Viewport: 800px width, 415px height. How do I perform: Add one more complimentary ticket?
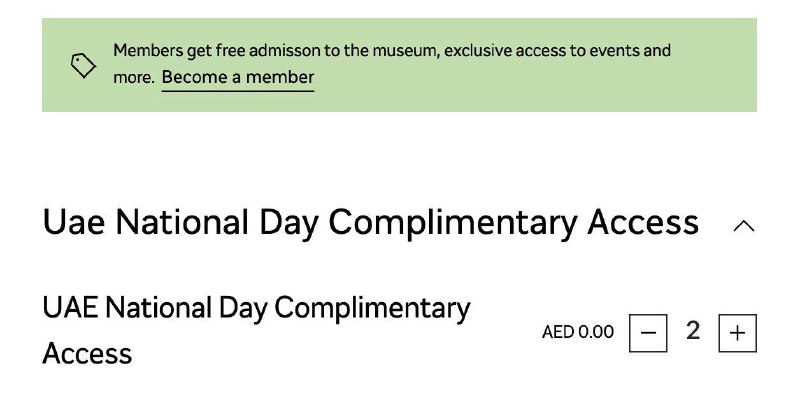(737, 333)
